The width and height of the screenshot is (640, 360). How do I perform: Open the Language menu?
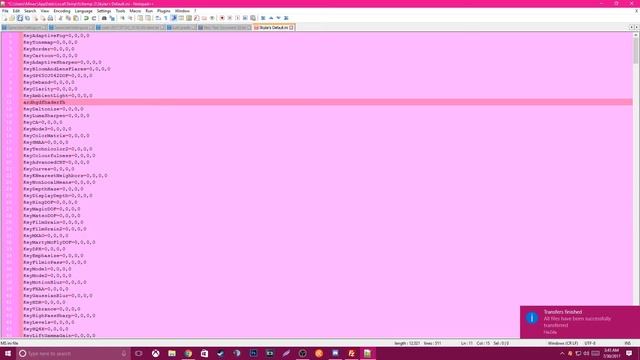[84, 11]
